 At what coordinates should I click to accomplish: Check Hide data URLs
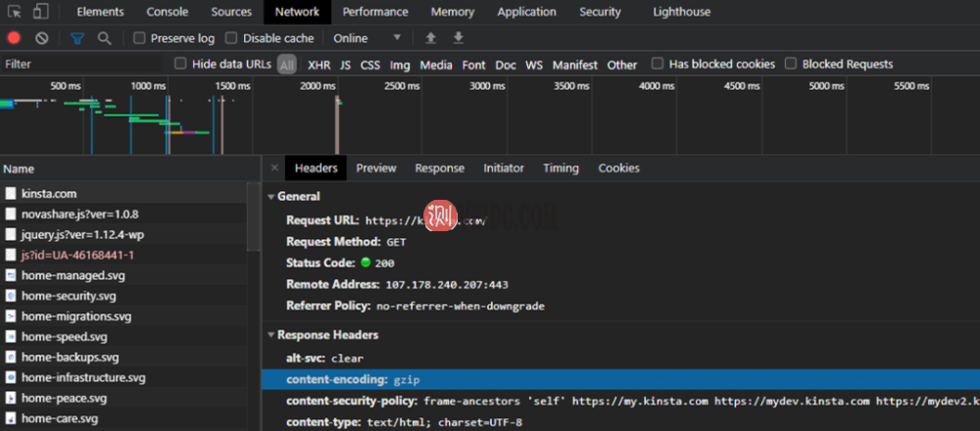click(x=180, y=63)
